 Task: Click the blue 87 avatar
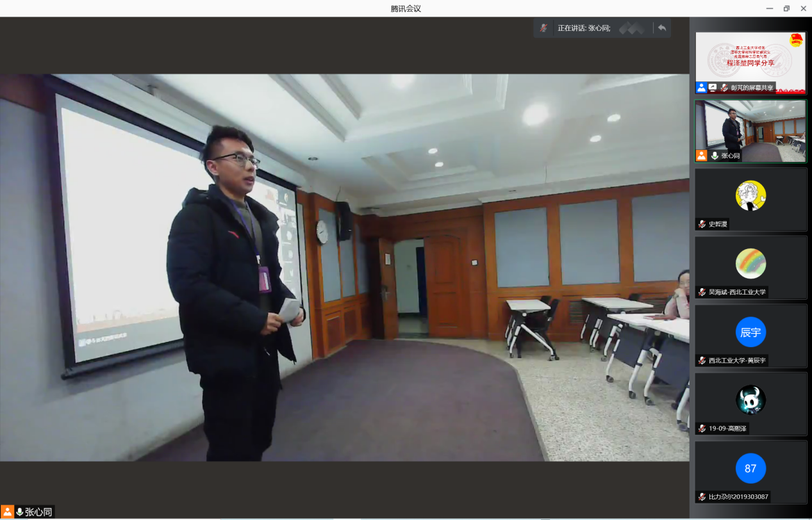[750, 468]
